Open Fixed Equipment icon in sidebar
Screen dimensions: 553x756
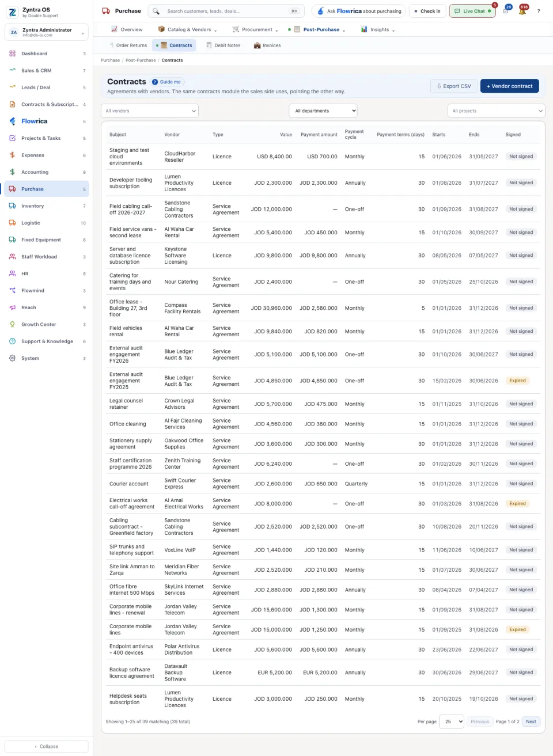(x=12, y=240)
